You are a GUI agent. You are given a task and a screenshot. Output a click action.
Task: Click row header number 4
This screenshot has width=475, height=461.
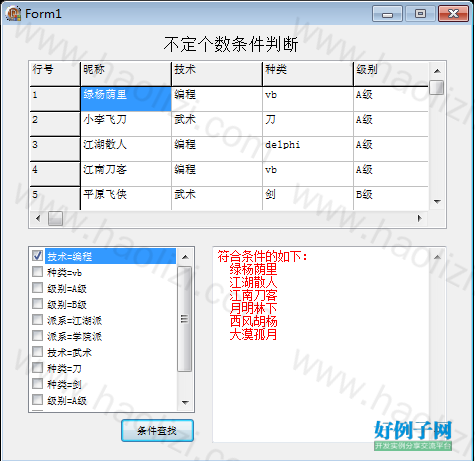point(55,174)
